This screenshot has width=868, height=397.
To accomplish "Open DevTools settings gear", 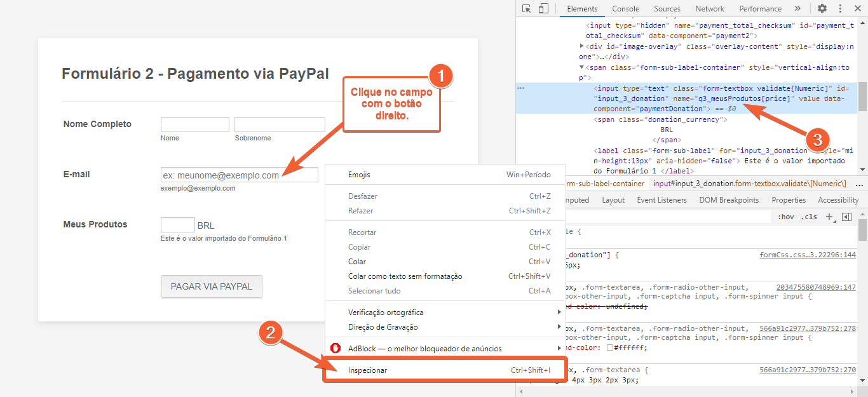I will pos(822,9).
